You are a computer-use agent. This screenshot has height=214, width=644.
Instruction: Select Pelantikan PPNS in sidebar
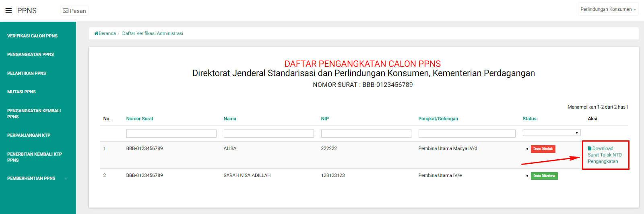(27, 73)
